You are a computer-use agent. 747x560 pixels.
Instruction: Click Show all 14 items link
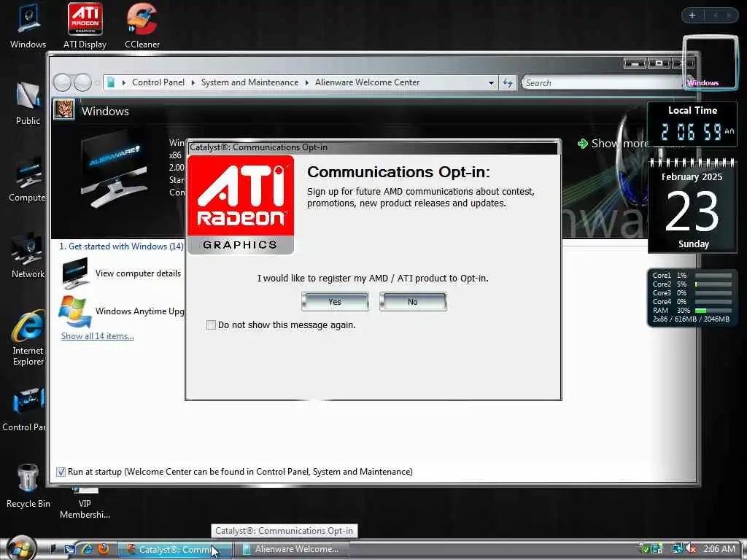coord(98,335)
